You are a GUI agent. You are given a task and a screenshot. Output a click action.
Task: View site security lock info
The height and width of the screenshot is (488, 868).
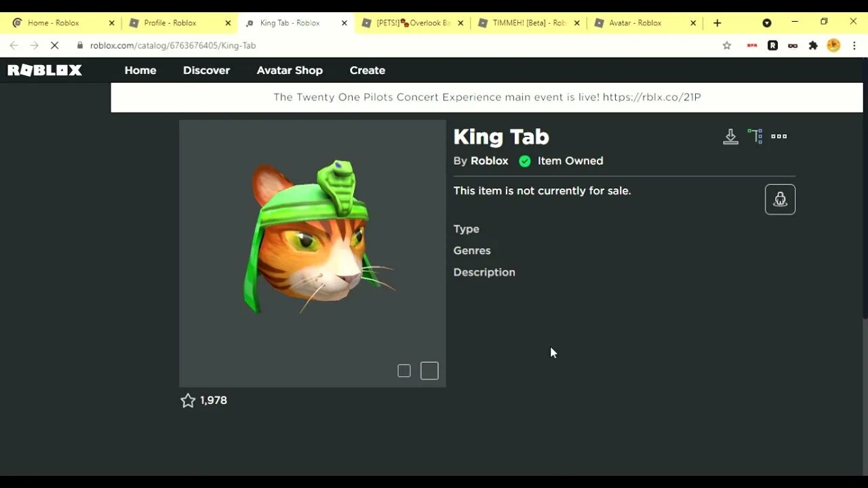[x=80, y=45]
